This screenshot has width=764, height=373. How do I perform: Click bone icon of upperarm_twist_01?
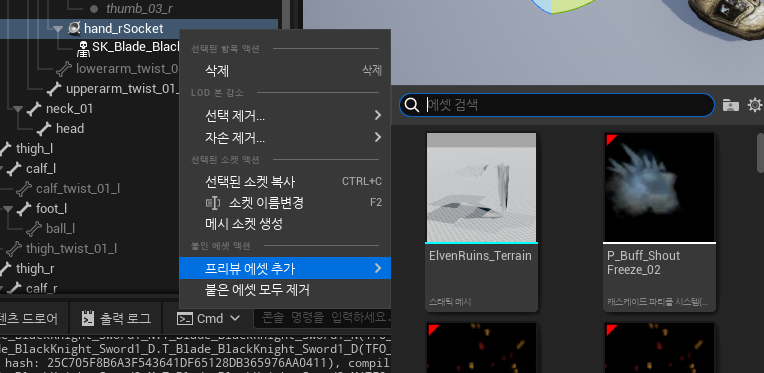coord(54,89)
